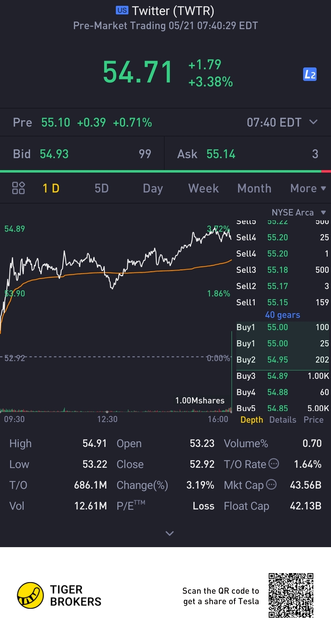Open the More chart periods dropdown
331x644 pixels.
click(308, 188)
